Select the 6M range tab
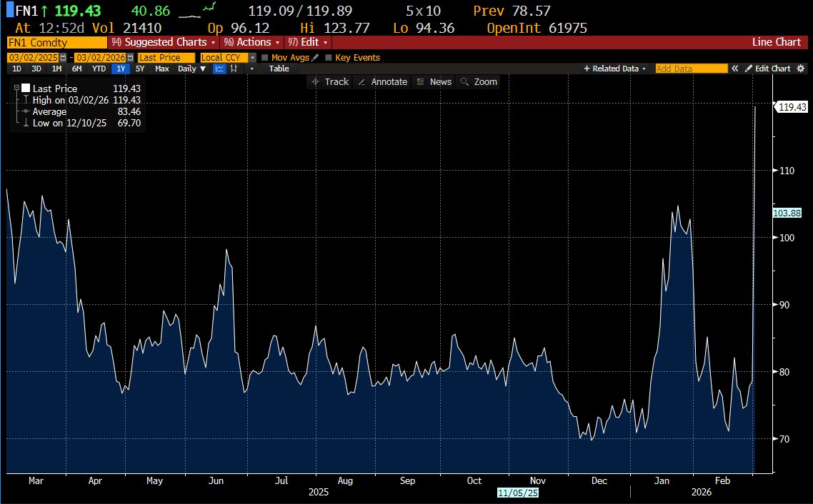The width and height of the screenshot is (813, 504). point(76,69)
